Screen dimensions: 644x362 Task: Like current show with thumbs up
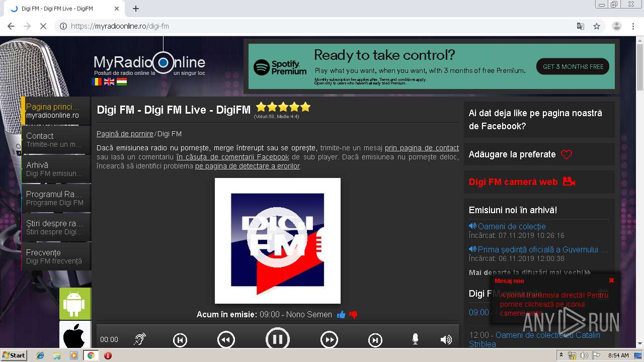point(341,315)
